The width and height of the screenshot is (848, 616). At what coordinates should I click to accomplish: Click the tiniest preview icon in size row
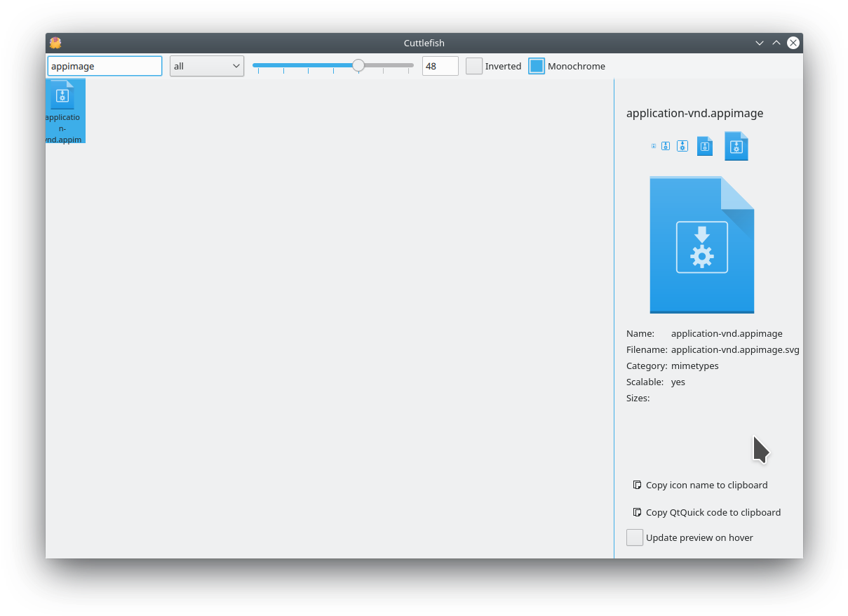pos(654,146)
